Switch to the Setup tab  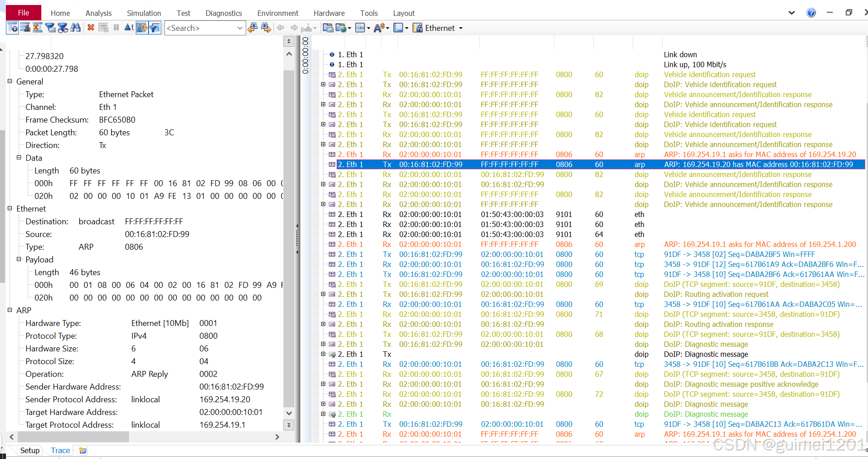29,450
